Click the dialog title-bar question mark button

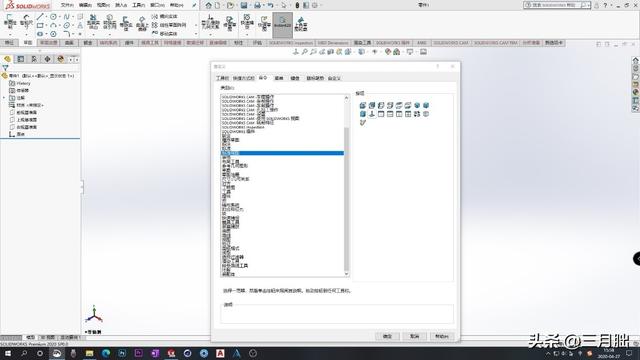pyautogui.click(x=438, y=66)
